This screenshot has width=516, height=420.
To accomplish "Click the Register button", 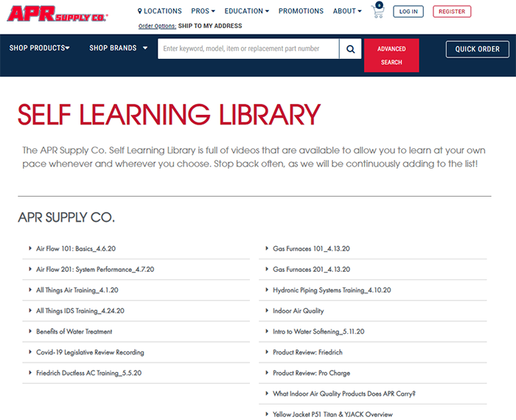I will pos(452,12).
